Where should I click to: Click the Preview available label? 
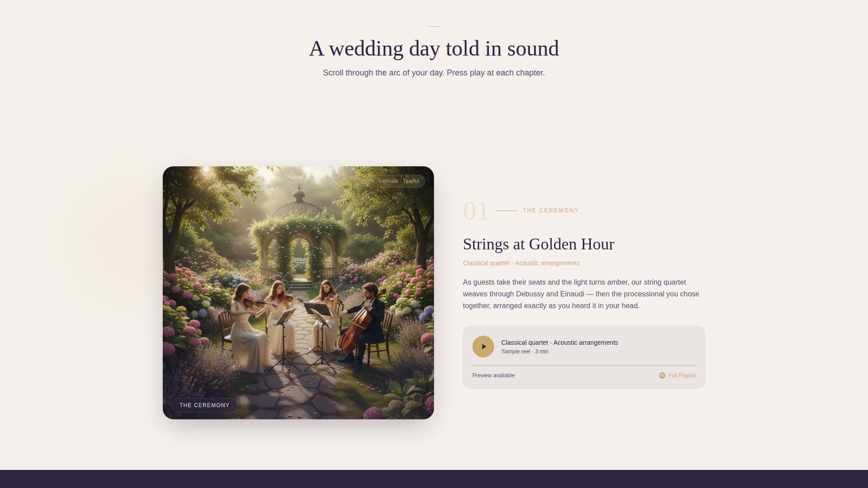click(493, 375)
